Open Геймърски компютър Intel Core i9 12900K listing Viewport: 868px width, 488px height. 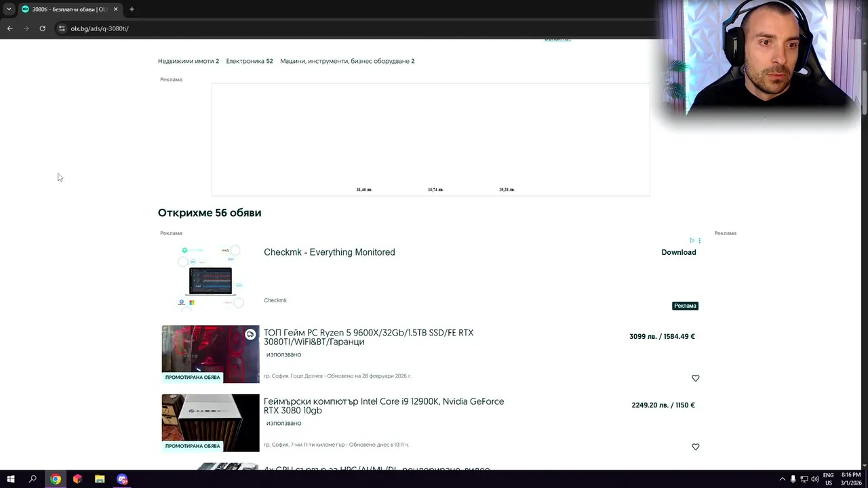[x=384, y=406]
